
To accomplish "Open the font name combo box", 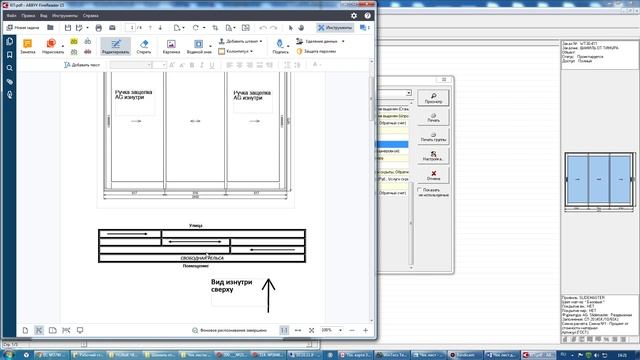I will (x=131, y=65).
